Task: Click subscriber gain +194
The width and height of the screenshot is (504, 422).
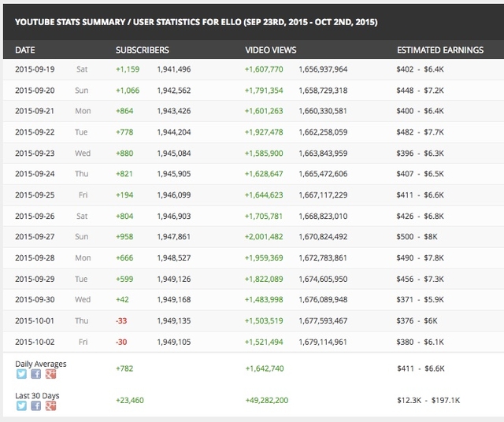Action: [x=124, y=194]
